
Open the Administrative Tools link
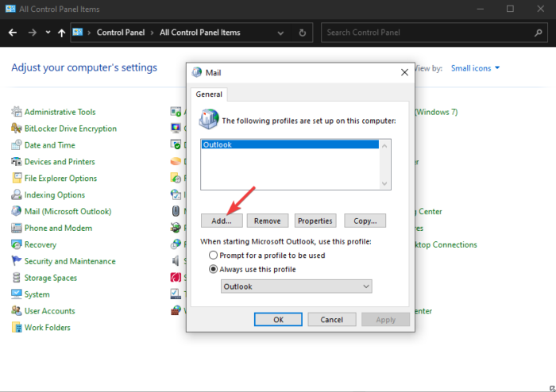[x=60, y=112]
